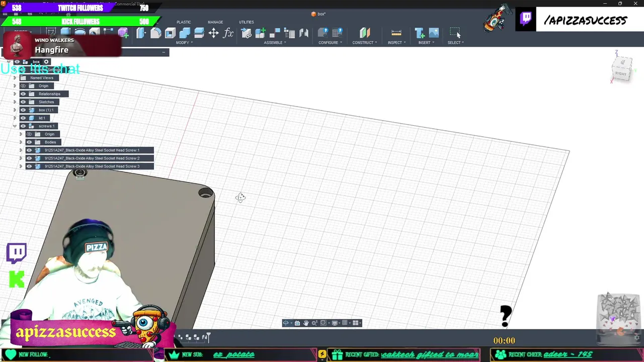The height and width of the screenshot is (362, 644).
Task: Click the Insert Canvas image icon
Action: pyautogui.click(x=434, y=33)
